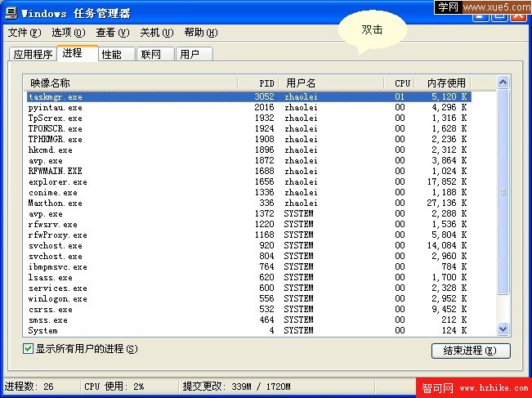Select the taskmgr.exe process row
Screen dimensions: 532x398
(249, 96)
